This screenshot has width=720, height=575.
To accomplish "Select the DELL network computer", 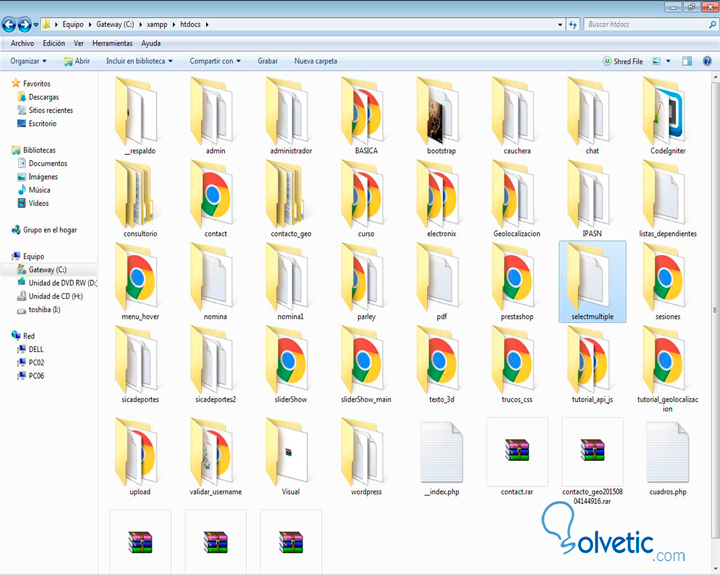I will click(x=30, y=349).
